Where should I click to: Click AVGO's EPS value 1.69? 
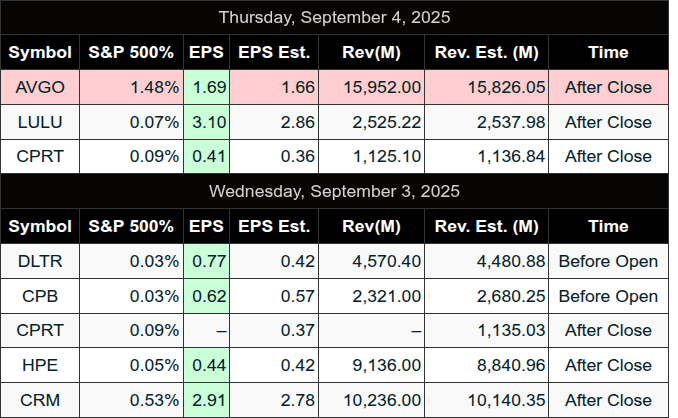pos(207,87)
